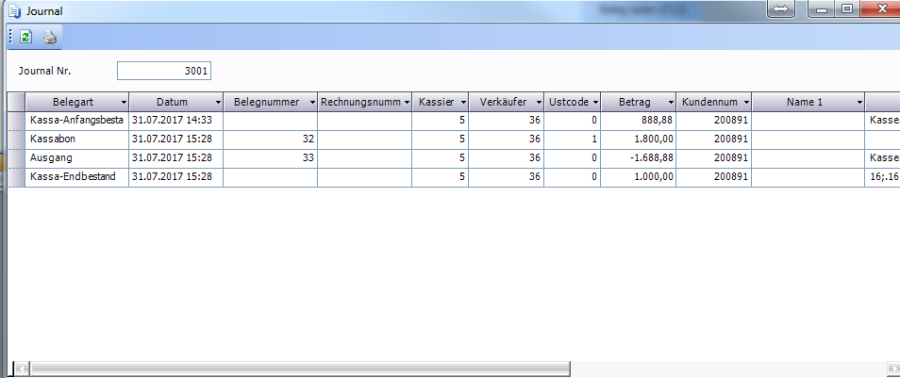Click the horizontal scrollbar thumb
This screenshot has width=900, height=378.
pyautogui.click(x=300, y=368)
